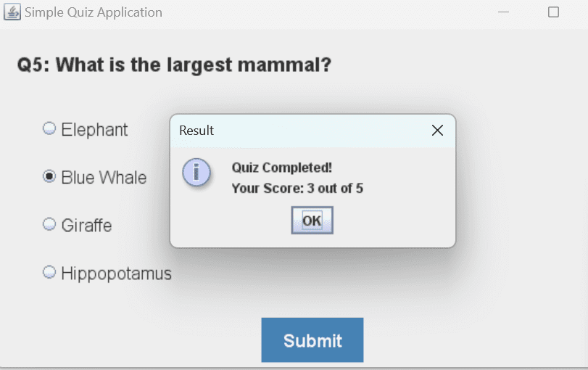The width and height of the screenshot is (588, 370).
Task: Select the Blue Whale radio button circle
Action: pos(49,176)
